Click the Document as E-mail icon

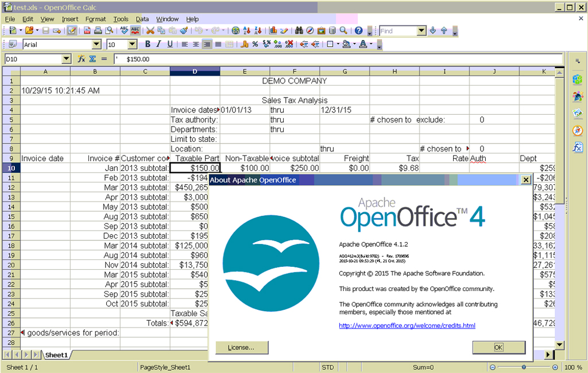(57, 31)
